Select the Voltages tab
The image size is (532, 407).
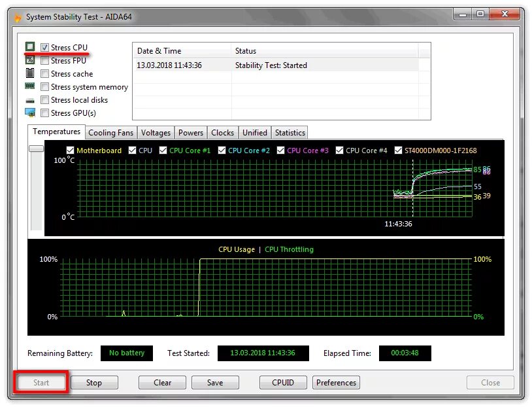click(x=156, y=132)
